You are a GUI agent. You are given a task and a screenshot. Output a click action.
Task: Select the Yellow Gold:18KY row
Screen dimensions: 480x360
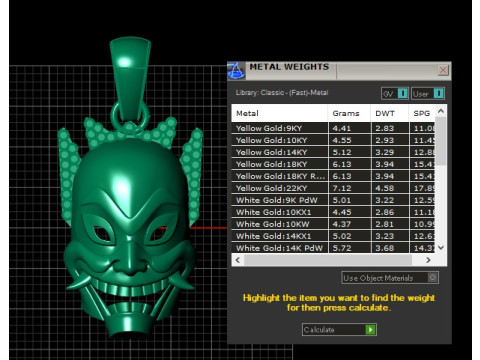point(333,164)
